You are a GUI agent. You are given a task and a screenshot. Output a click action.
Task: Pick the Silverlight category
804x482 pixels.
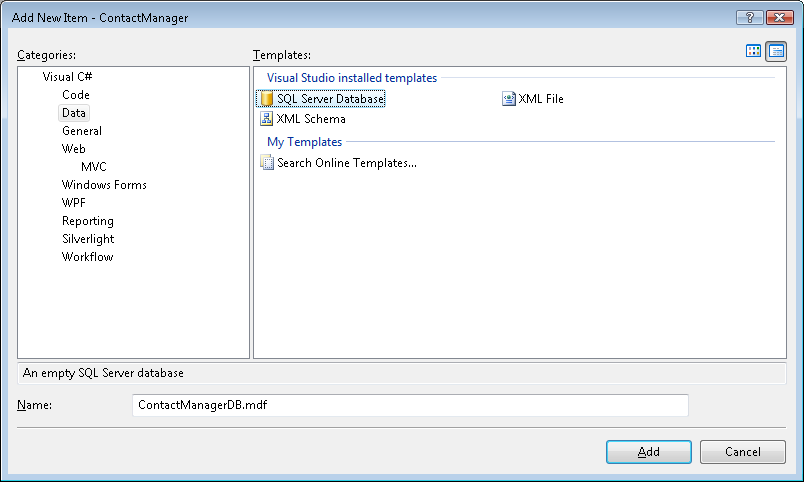click(88, 239)
